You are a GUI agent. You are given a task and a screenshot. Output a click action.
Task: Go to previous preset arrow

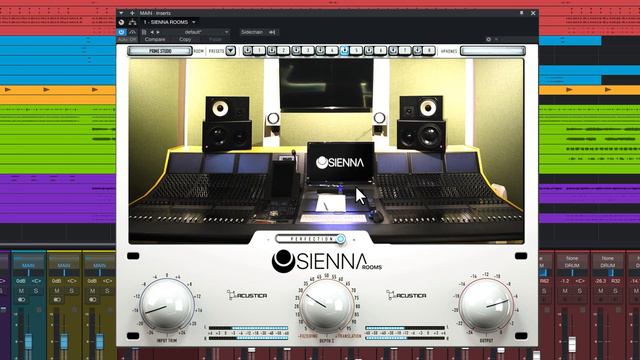(x=152, y=32)
